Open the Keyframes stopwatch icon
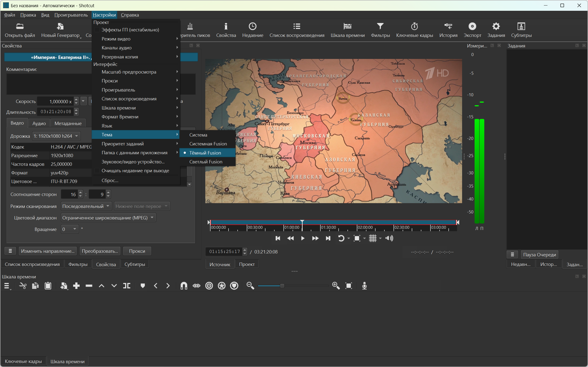588x367 pixels. pyautogui.click(x=414, y=26)
